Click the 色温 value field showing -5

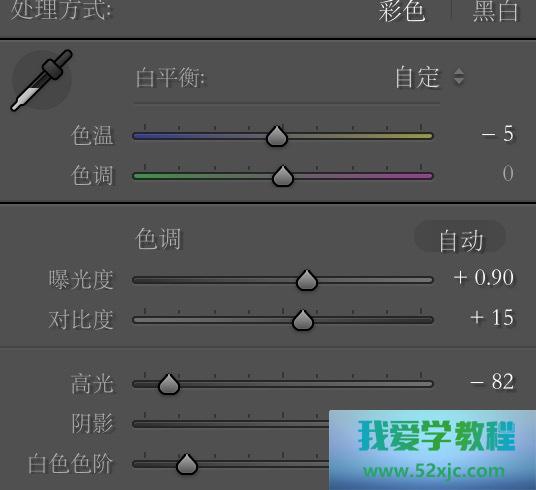(x=497, y=134)
